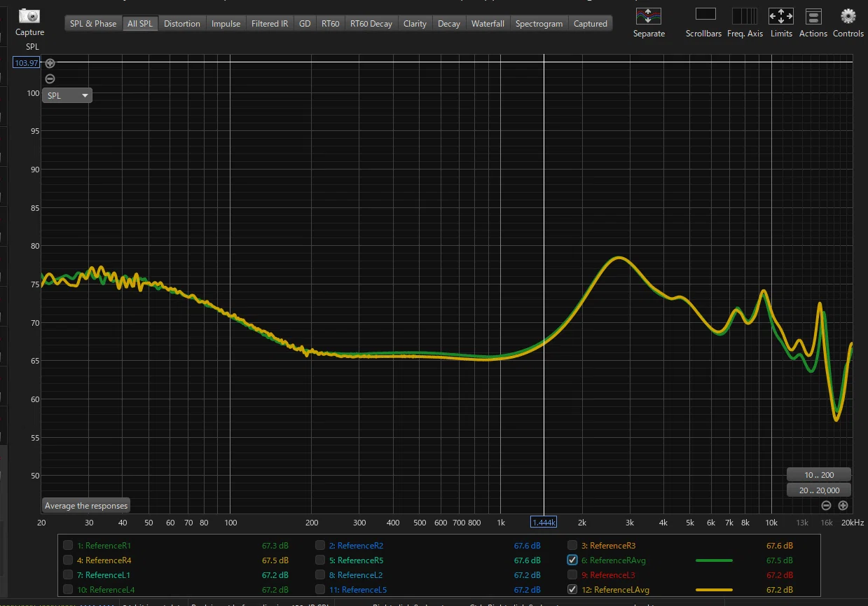
Task: Set range with the 10 .. 200 button
Action: pos(819,475)
